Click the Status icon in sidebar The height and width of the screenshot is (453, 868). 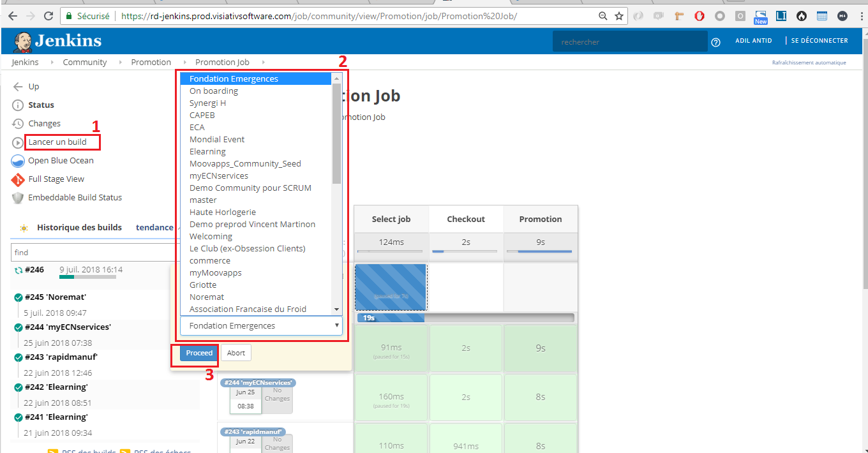point(18,105)
